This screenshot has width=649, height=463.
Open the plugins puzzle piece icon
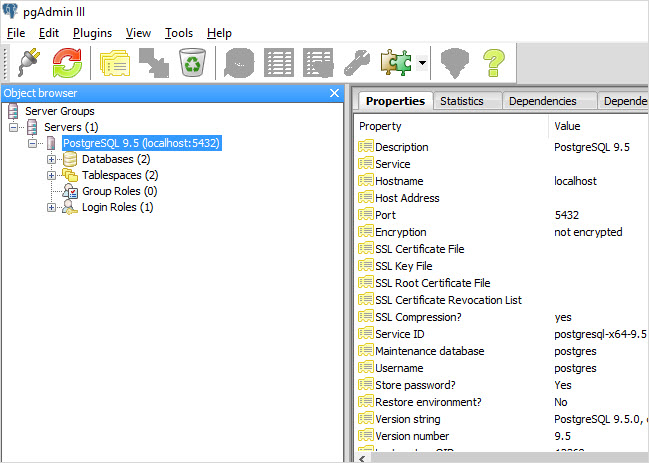tap(396, 63)
